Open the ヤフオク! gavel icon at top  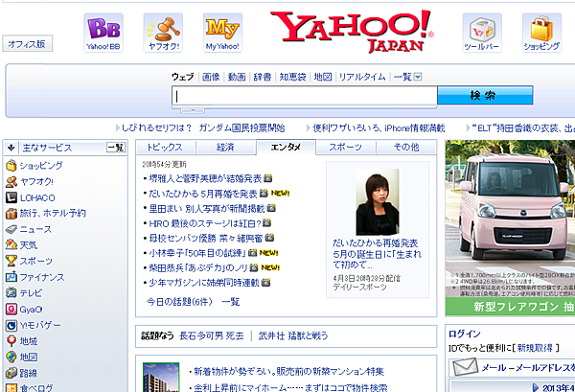[x=163, y=33]
